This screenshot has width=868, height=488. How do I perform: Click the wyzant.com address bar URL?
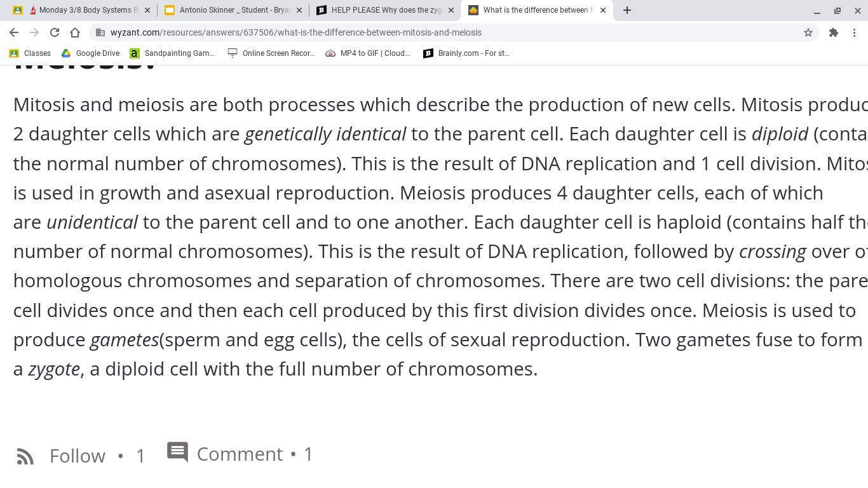[295, 32]
